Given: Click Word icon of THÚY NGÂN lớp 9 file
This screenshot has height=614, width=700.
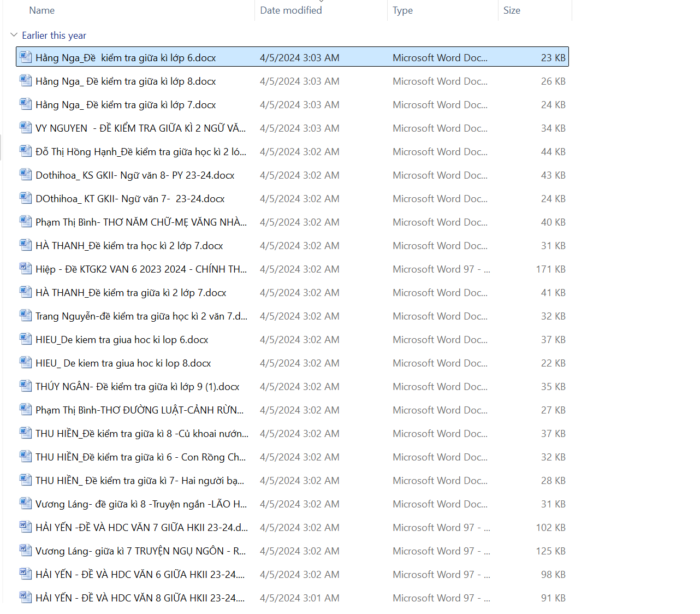Looking at the screenshot, I should pyautogui.click(x=26, y=386).
